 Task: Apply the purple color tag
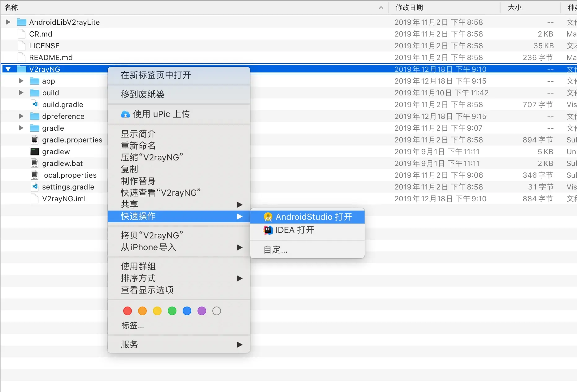pos(202,311)
